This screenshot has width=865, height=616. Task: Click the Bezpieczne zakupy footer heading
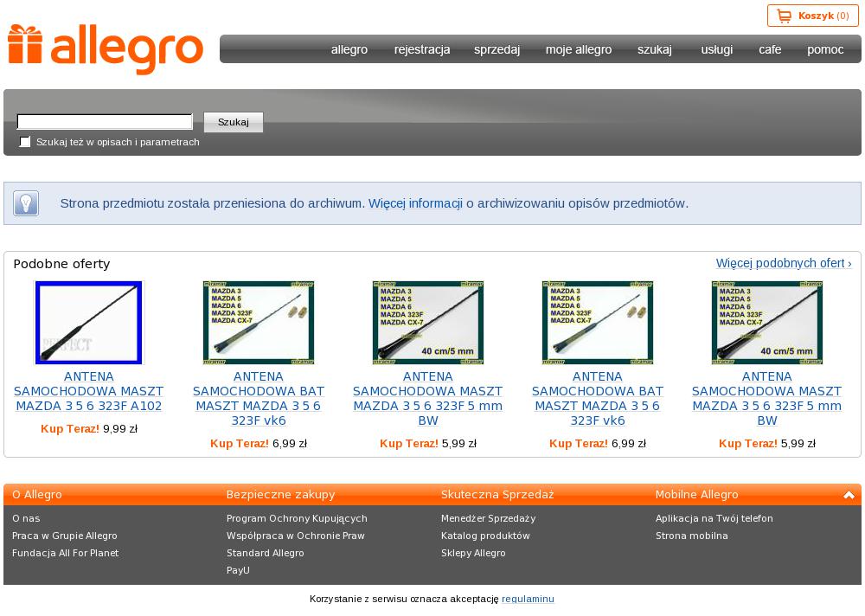point(281,495)
